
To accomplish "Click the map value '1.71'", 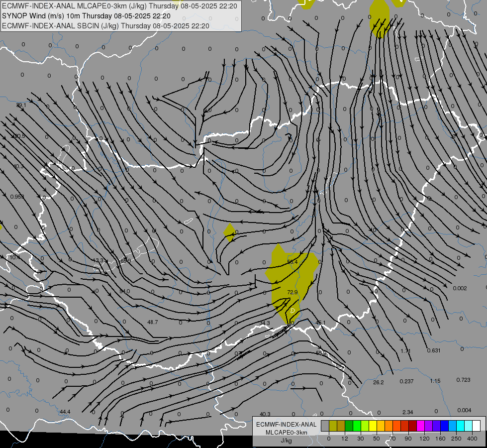I will 405,351.
